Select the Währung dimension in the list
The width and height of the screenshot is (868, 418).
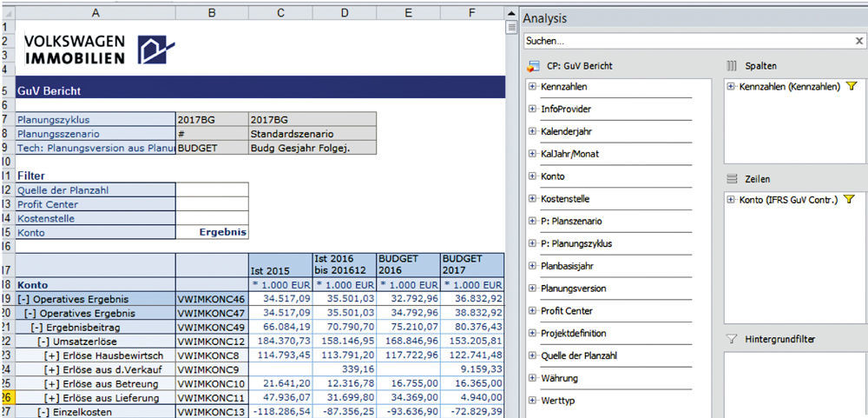(559, 378)
